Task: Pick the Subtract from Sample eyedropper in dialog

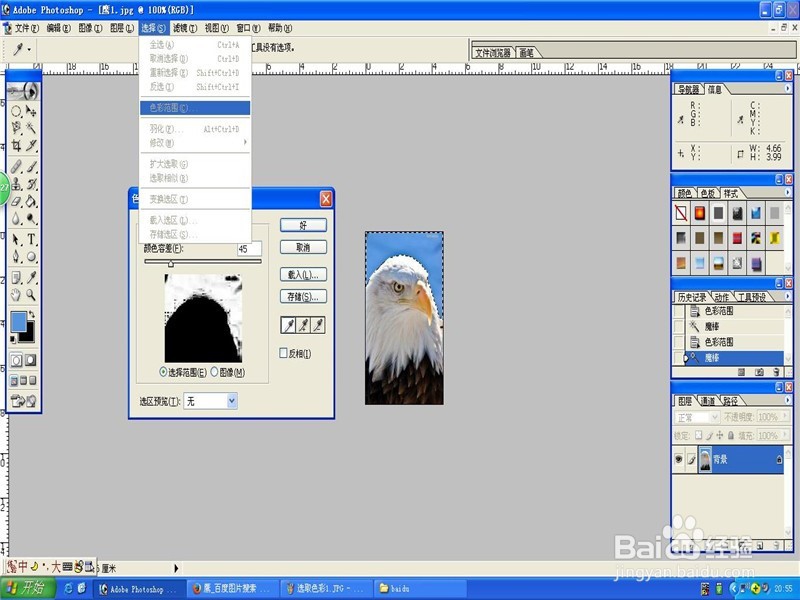Action: [318, 325]
